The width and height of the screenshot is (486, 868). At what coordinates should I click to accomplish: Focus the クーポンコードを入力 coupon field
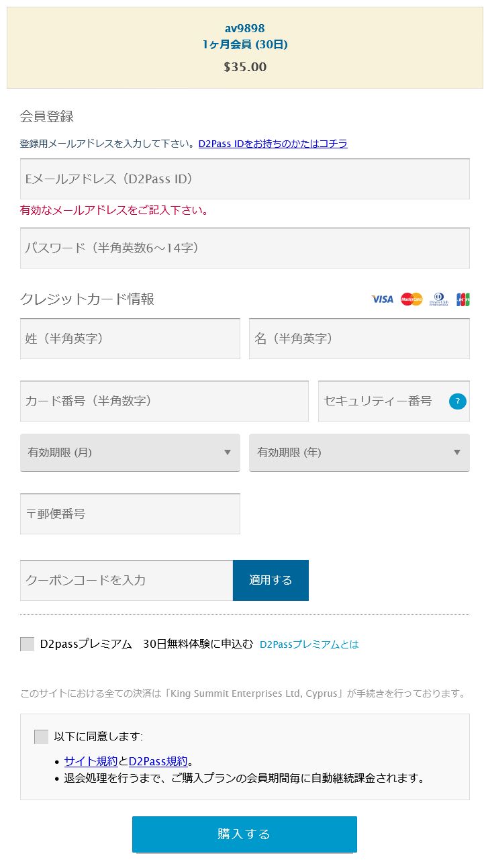(x=126, y=580)
